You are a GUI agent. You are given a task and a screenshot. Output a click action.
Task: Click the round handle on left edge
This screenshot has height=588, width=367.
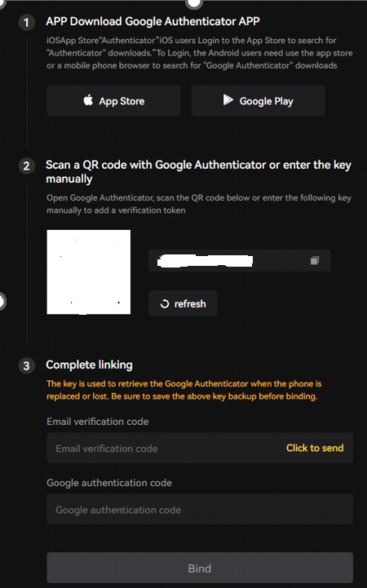click(2, 302)
